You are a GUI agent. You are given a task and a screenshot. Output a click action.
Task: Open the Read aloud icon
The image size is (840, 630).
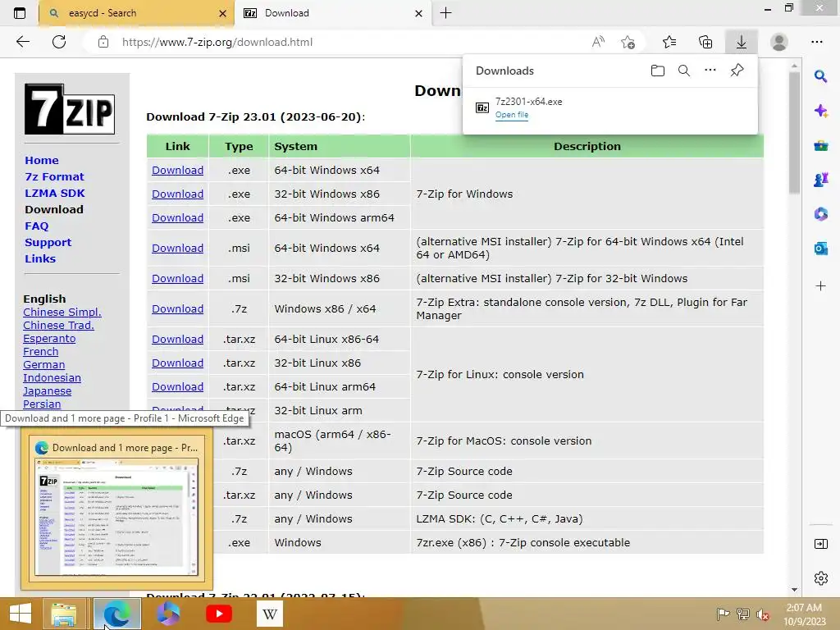[x=598, y=42]
